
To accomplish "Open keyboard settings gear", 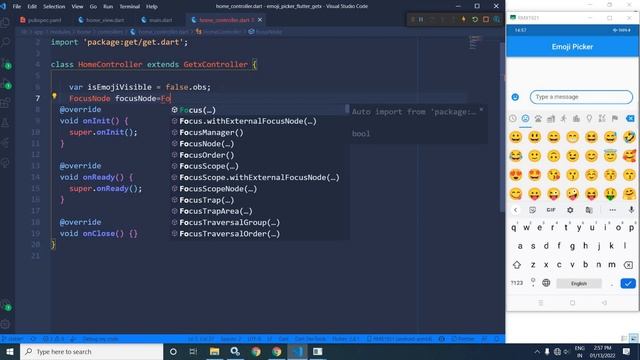I will [570, 210].
